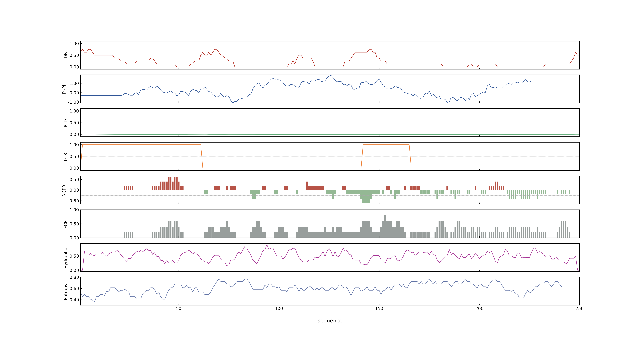
Task: Click the Pi-Pi axis label
Action: pos(64,89)
